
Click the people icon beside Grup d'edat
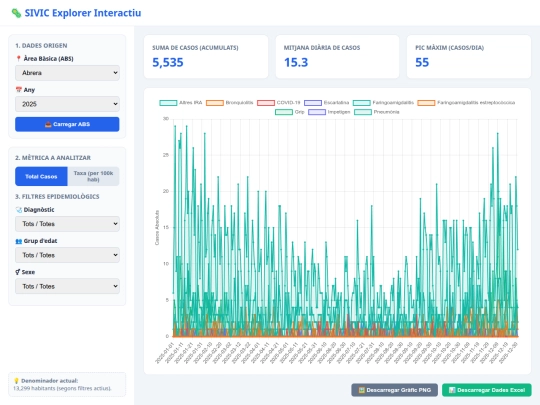click(x=19, y=241)
